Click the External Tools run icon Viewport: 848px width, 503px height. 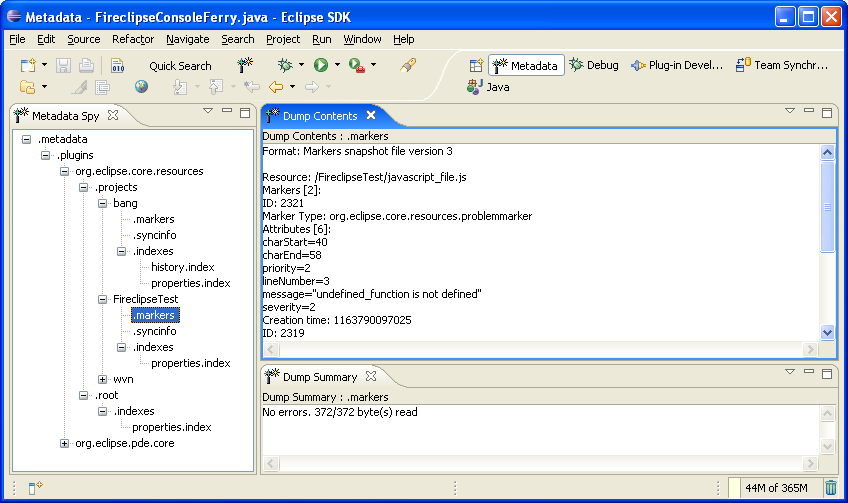coord(356,65)
